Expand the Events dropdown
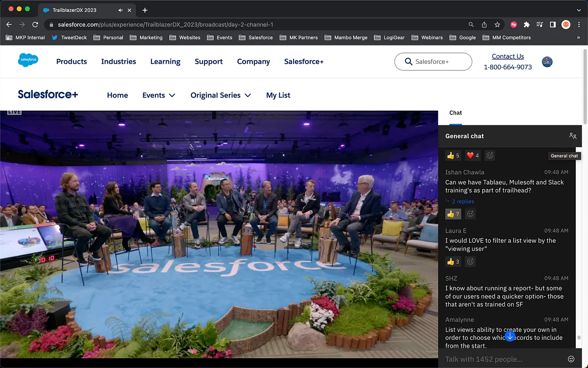The height and width of the screenshot is (368, 588). tap(159, 95)
